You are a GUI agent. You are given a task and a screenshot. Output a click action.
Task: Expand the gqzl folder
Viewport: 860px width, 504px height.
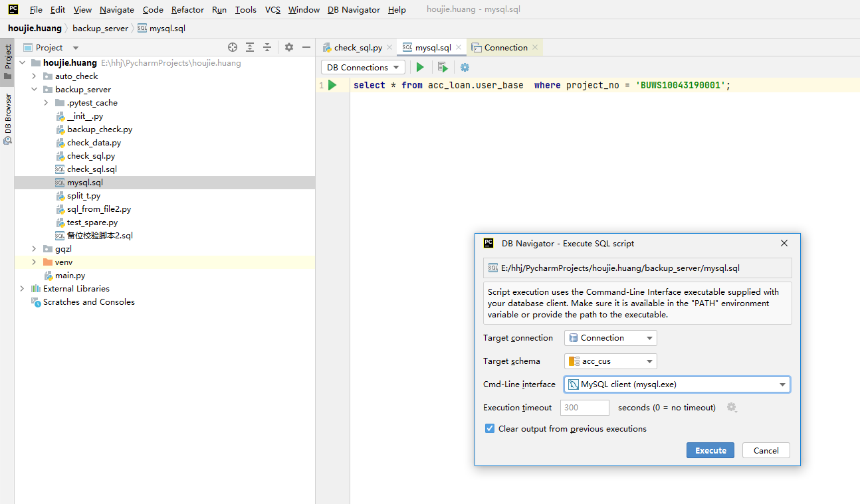(x=34, y=249)
